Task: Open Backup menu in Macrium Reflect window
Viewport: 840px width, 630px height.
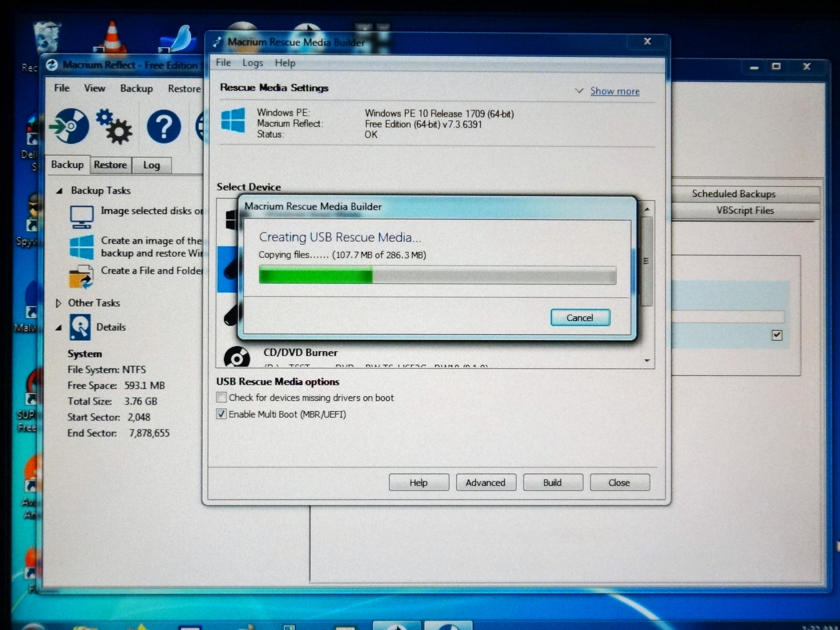Action: 137,88
